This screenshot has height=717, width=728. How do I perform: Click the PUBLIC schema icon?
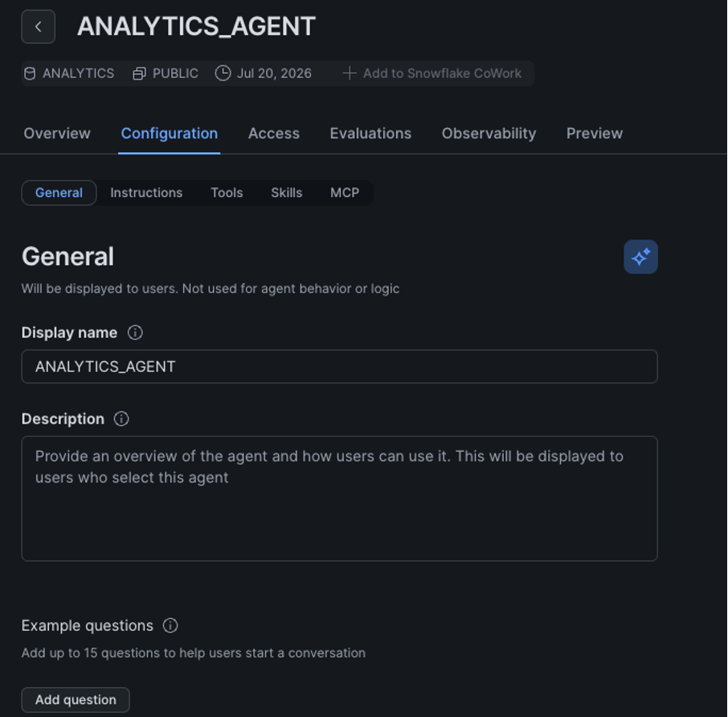(139, 73)
